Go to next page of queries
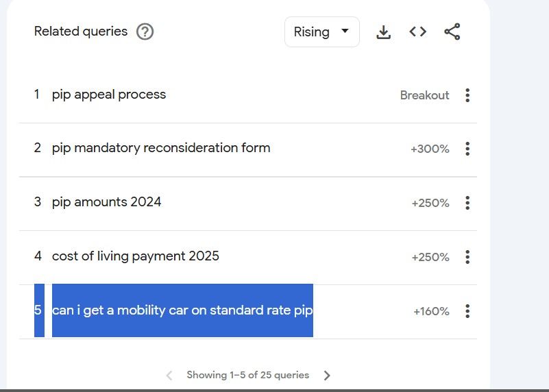549x392 pixels. [327, 376]
